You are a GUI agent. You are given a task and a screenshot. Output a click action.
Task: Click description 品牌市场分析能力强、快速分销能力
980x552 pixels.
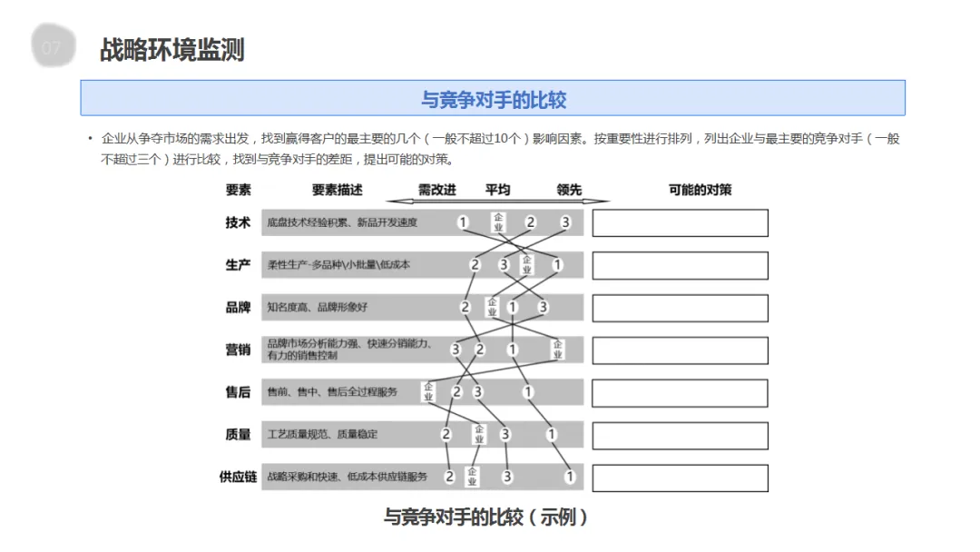coord(349,350)
